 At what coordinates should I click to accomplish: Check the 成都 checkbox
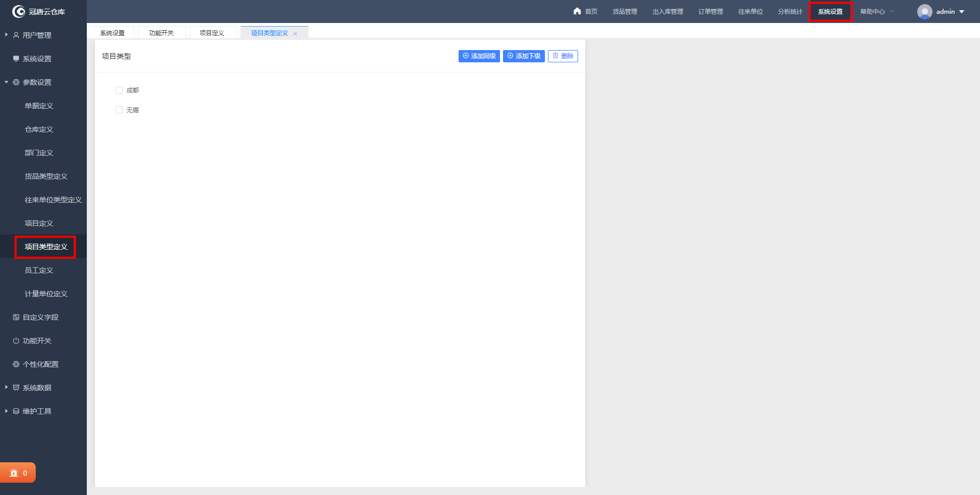pos(119,90)
